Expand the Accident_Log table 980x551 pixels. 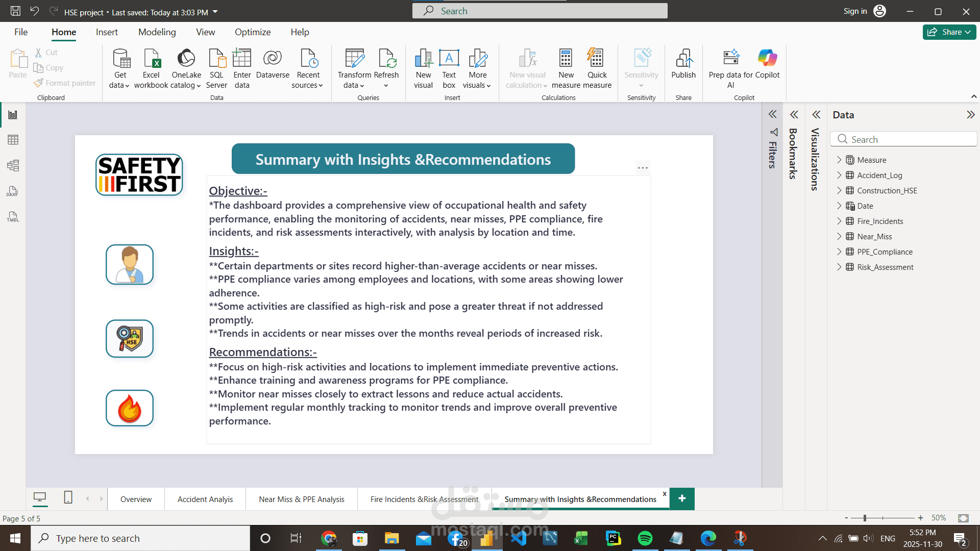tap(839, 175)
